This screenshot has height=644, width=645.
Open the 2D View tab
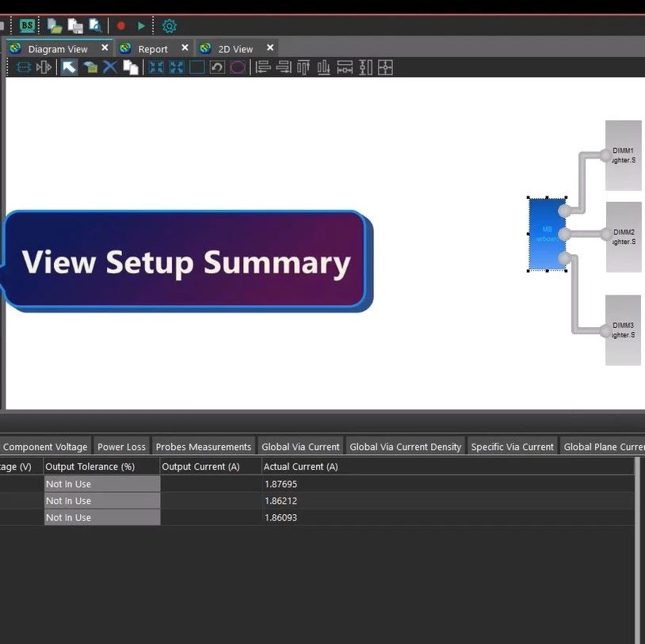235,49
